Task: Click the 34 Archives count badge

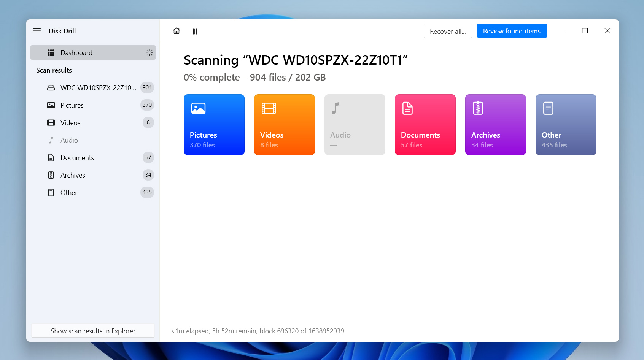Action: pyautogui.click(x=148, y=175)
